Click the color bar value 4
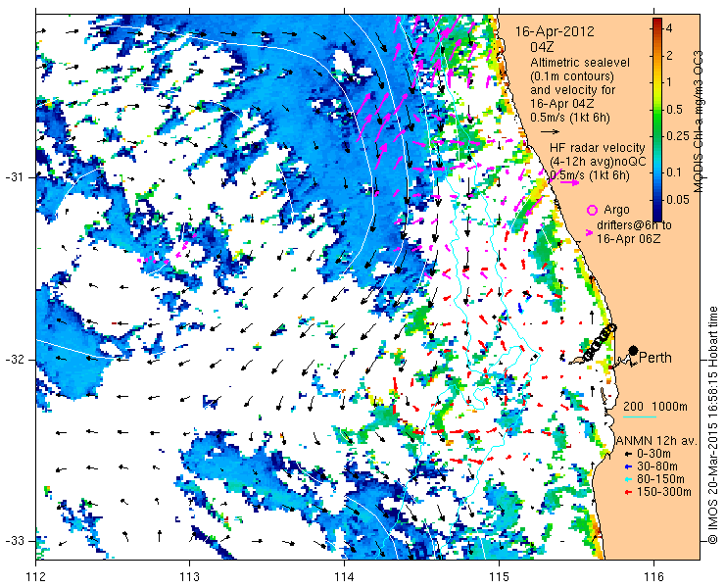This screenshot has height=588, width=725. point(669,27)
